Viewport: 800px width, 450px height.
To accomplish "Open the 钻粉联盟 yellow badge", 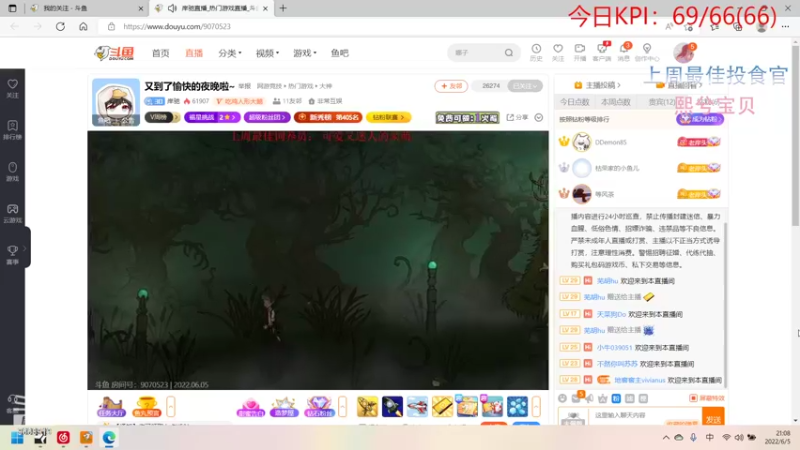I will (388, 117).
